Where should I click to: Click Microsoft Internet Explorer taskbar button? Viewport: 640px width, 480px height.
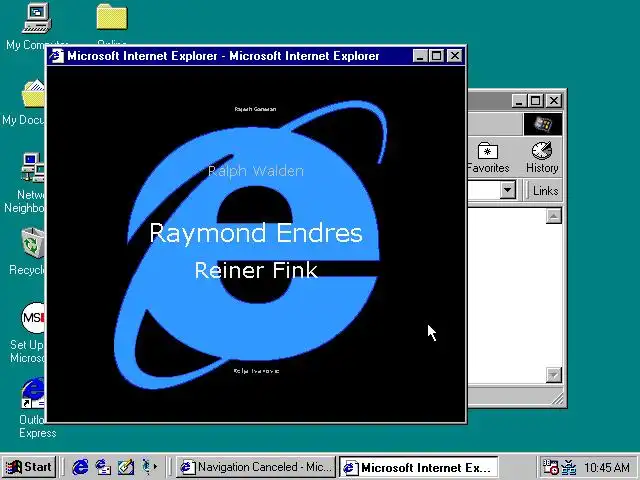pyautogui.click(x=419, y=467)
